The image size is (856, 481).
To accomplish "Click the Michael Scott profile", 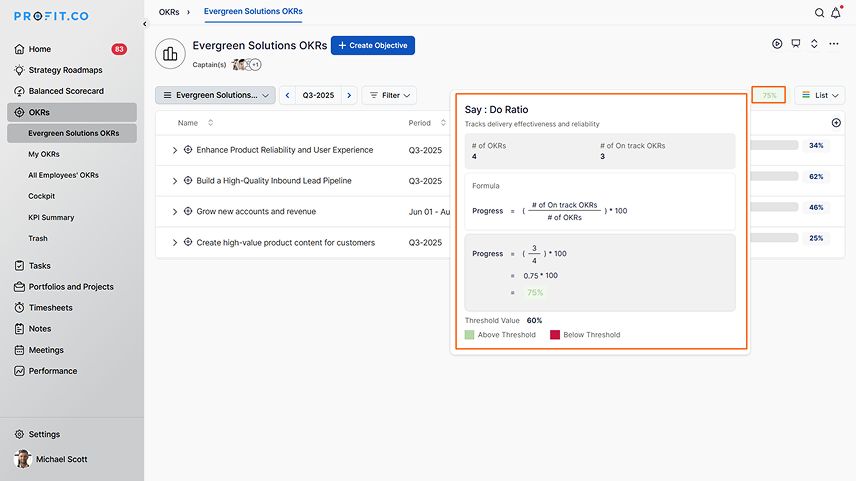I will coord(51,459).
